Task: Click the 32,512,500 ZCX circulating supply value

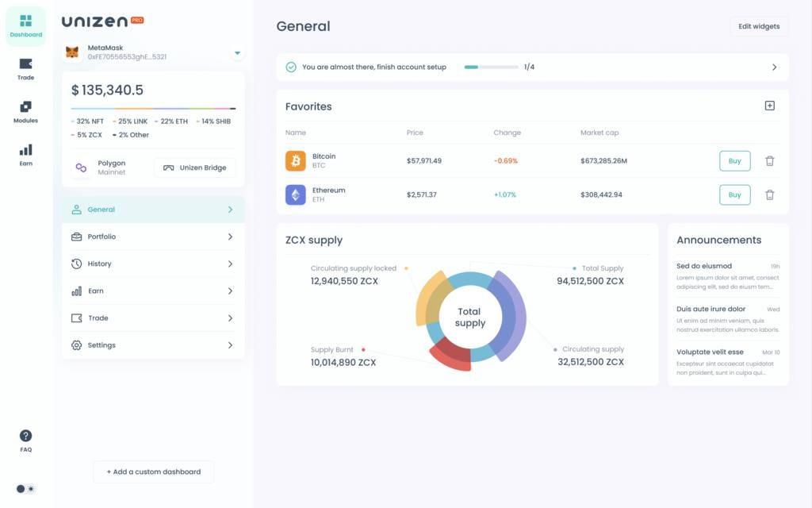Action: click(x=590, y=362)
